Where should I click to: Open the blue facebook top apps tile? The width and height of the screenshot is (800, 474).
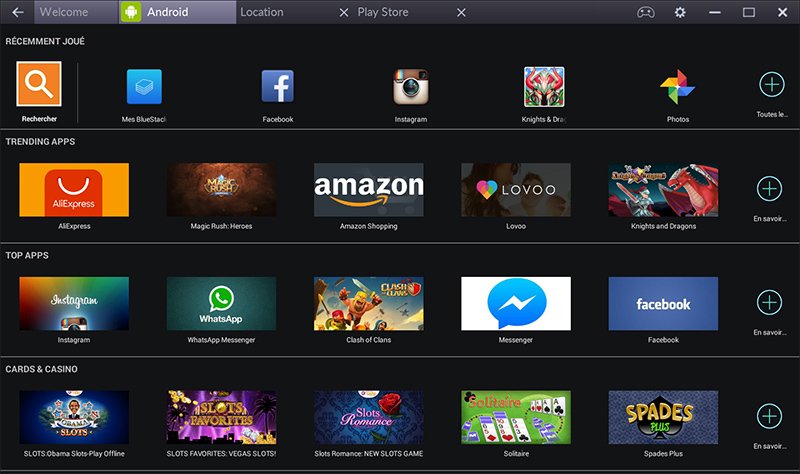coord(663,304)
